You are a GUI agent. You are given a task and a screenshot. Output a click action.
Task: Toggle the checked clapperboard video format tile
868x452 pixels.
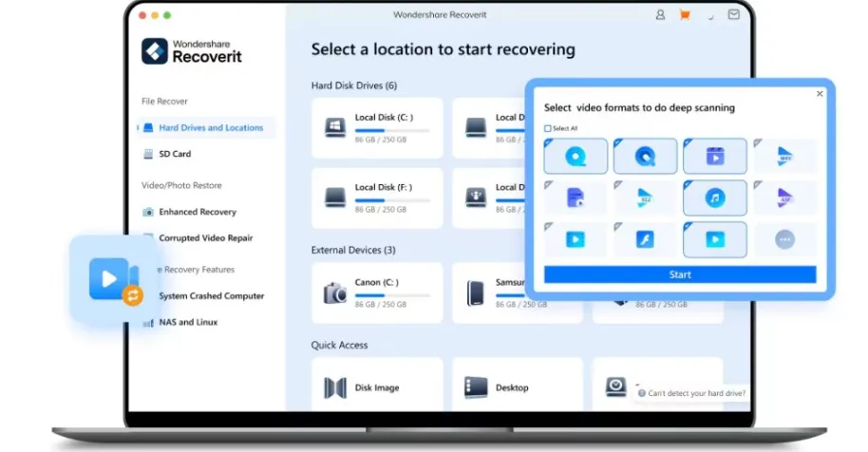click(715, 157)
